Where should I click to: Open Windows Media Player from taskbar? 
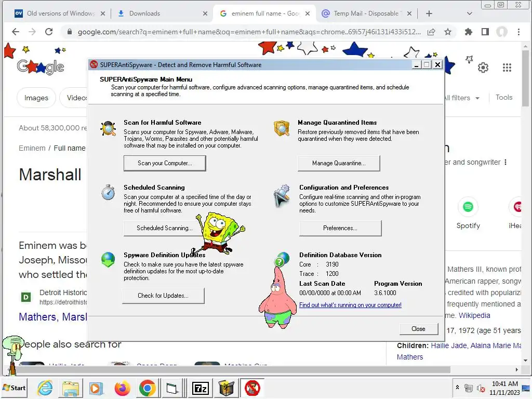pyautogui.click(x=96, y=388)
